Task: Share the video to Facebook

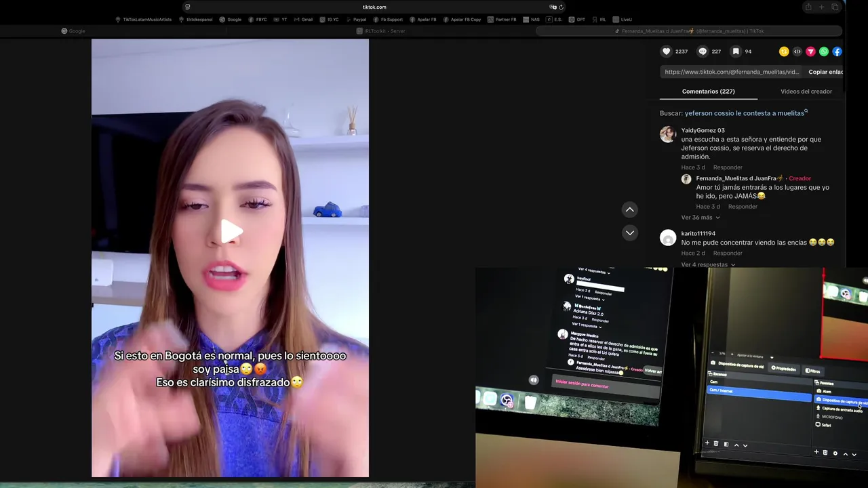Action: coord(837,52)
